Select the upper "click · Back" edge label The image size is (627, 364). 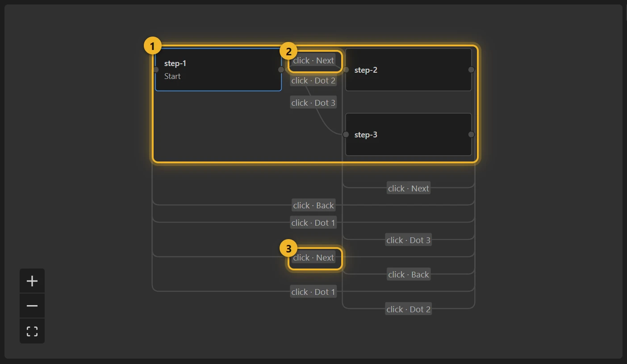[x=313, y=205]
